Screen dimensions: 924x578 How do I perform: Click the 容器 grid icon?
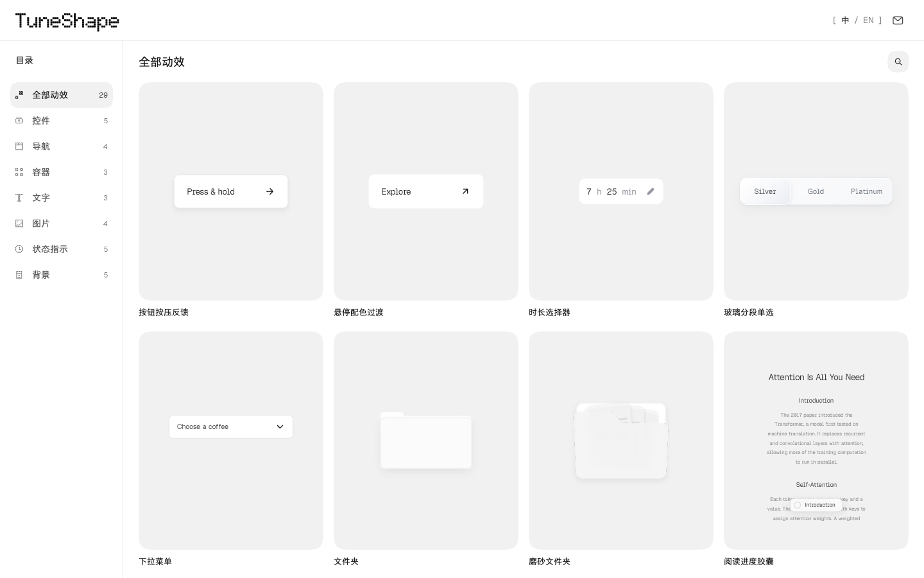(19, 172)
